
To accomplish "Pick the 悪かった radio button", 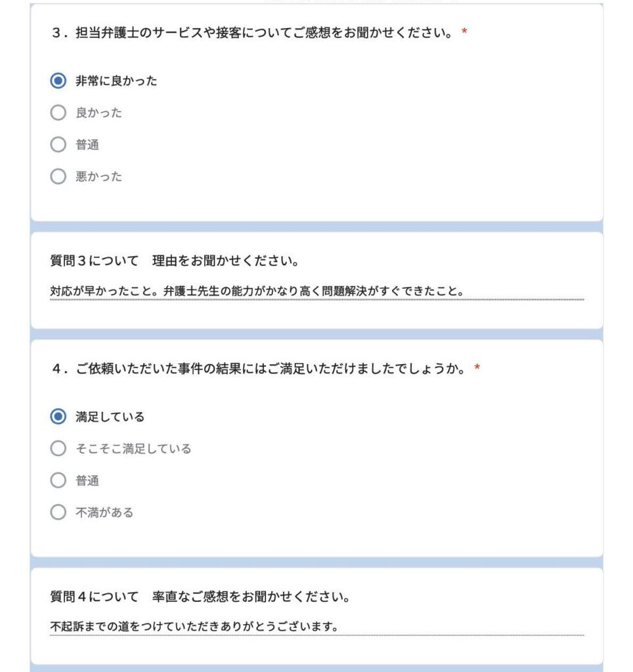I will coord(58,177).
